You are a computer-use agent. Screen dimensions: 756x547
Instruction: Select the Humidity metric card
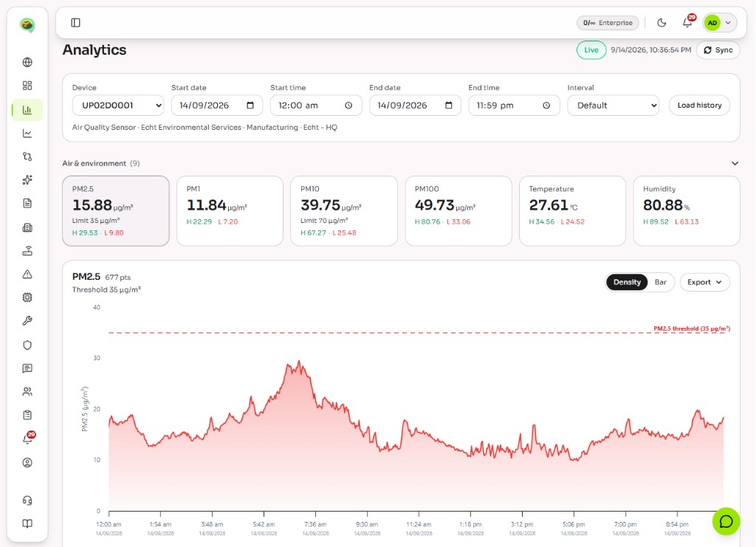687,211
